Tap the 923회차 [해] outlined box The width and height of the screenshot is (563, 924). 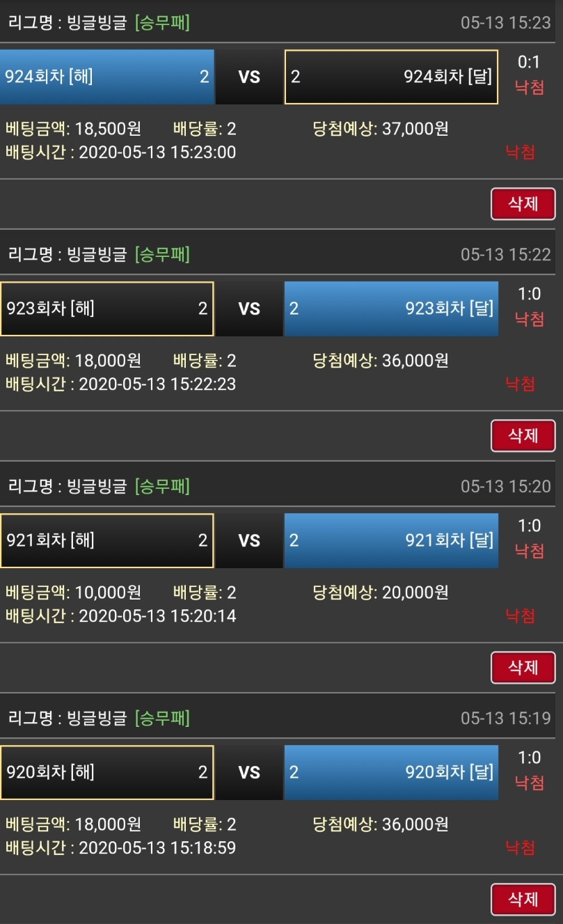[x=107, y=308]
